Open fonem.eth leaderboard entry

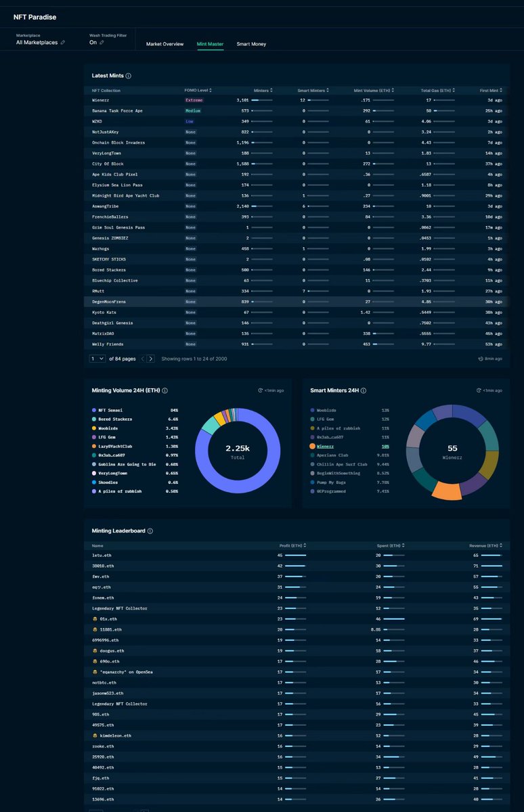(x=102, y=597)
